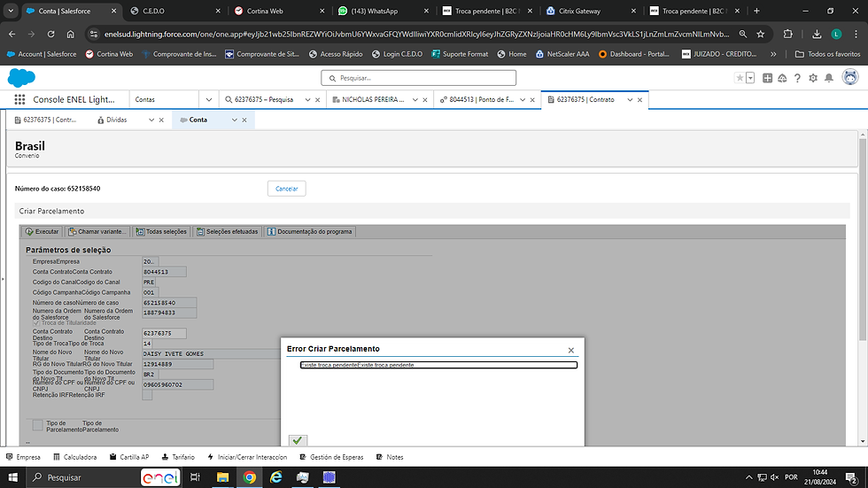868x488 pixels.
Task: Click Todas seleções button
Action: (161, 232)
